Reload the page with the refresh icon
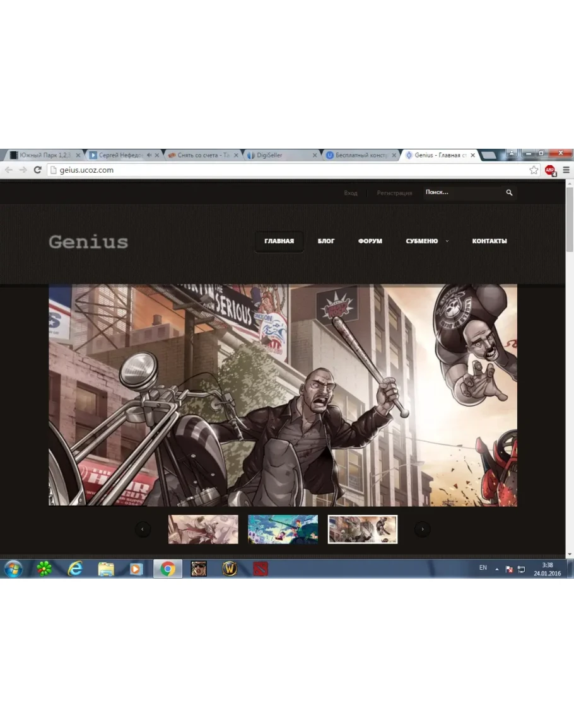The height and width of the screenshot is (728, 574). click(x=37, y=170)
